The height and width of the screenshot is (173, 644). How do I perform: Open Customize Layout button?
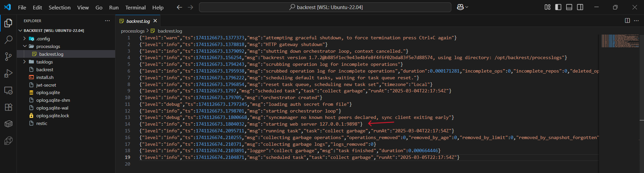547,7
